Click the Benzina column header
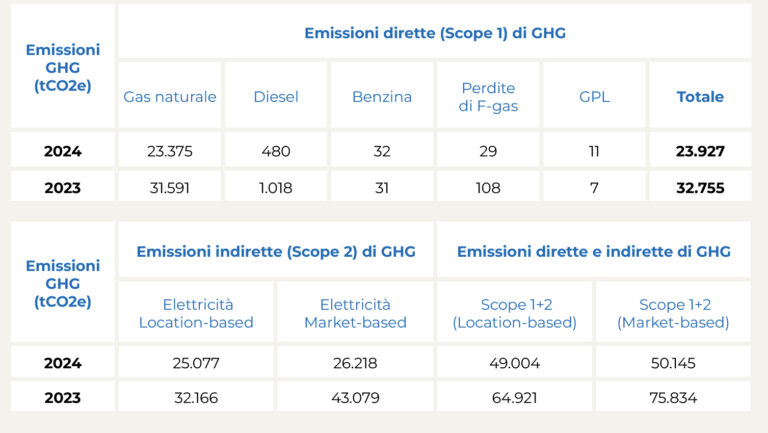768x433 pixels. point(382,97)
